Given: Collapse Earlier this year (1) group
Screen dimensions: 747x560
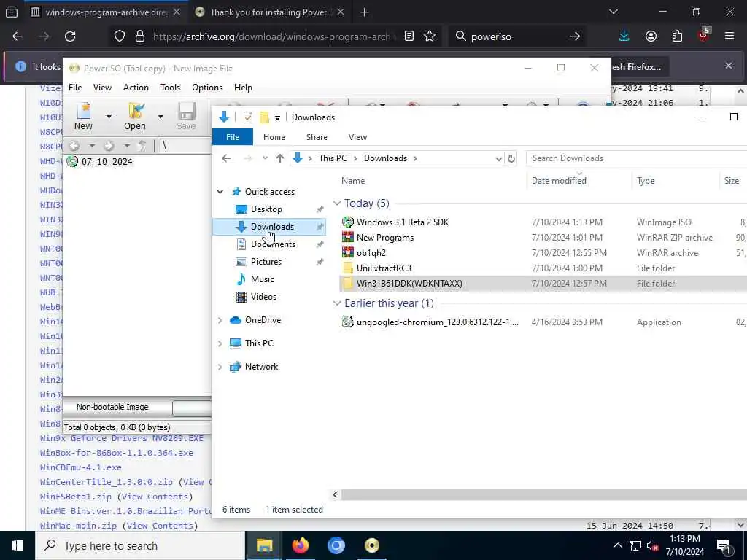Looking at the screenshot, I should click(337, 303).
